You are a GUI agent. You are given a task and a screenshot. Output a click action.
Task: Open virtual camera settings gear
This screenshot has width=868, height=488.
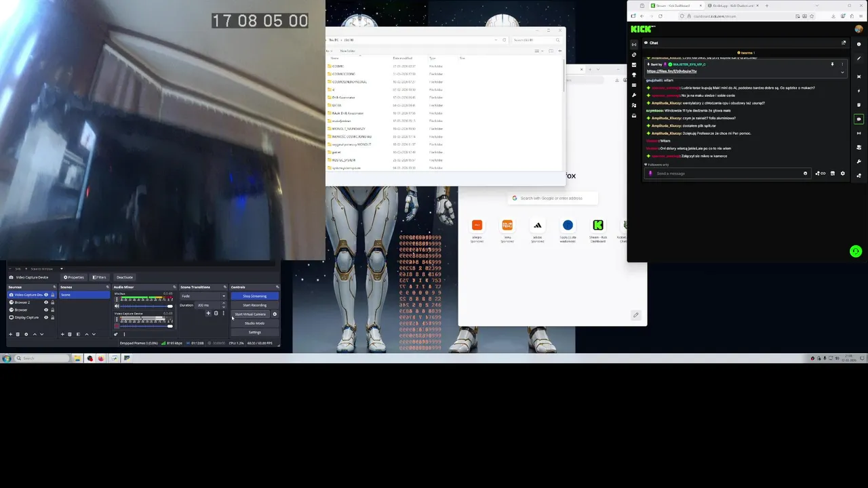tap(275, 314)
